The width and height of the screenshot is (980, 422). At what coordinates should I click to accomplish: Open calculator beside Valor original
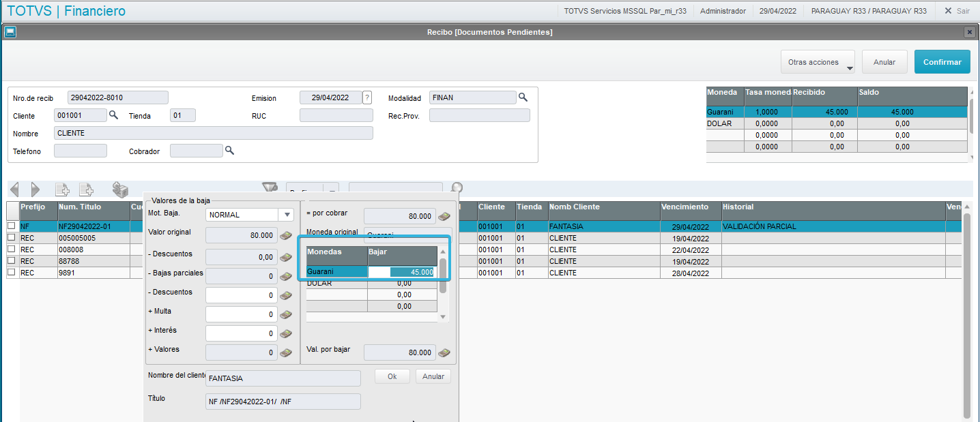pos(286,237)
